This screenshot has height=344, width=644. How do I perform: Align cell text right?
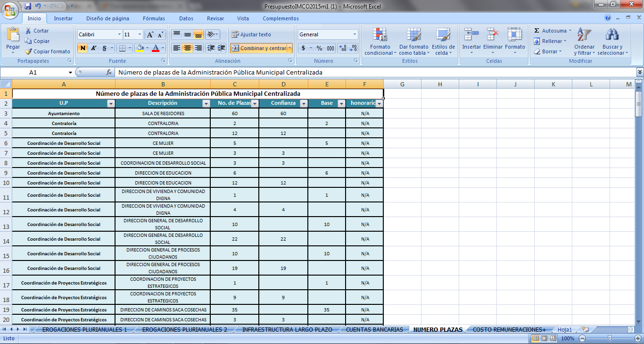coord(198,48)
